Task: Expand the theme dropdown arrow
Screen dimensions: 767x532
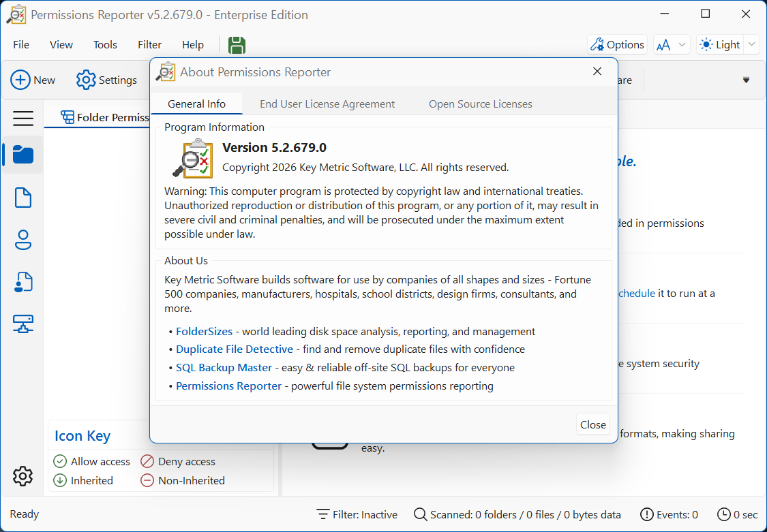Action: click(752, 45)
